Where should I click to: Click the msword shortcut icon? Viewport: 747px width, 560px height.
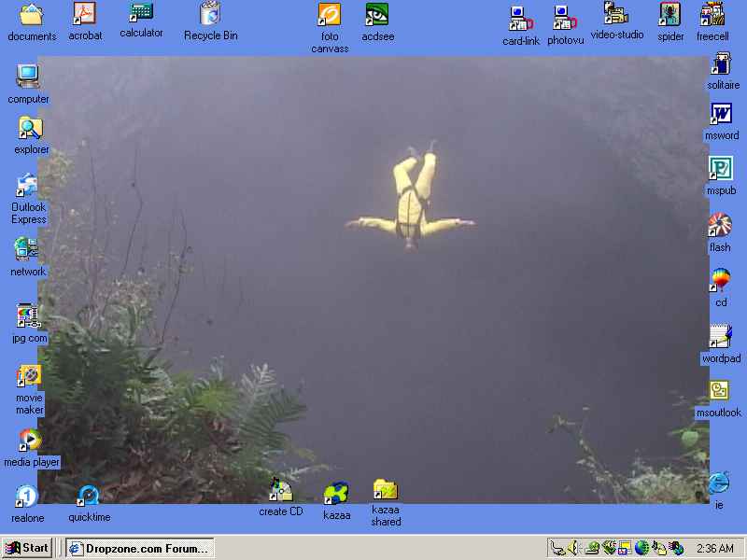(x=721, y=115)
